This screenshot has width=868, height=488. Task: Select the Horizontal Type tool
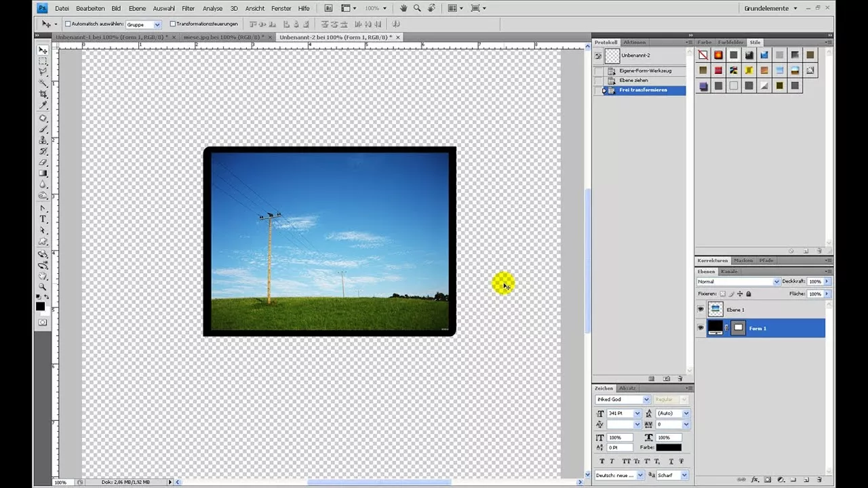[43, 218]
